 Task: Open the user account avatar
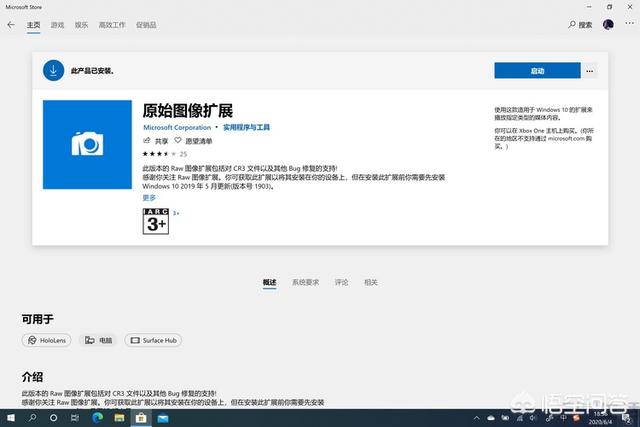608,24
